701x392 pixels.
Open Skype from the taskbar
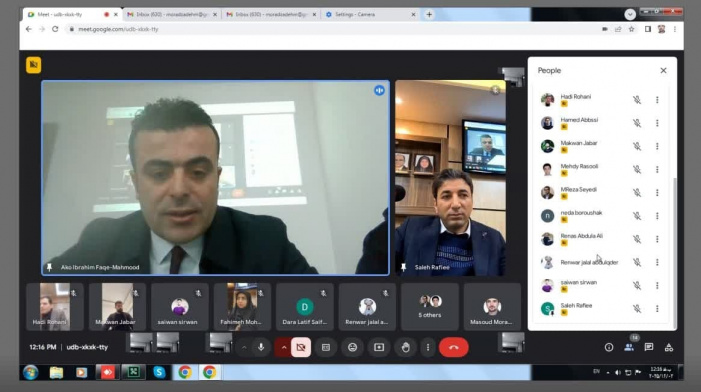click(x=159, y=372)
